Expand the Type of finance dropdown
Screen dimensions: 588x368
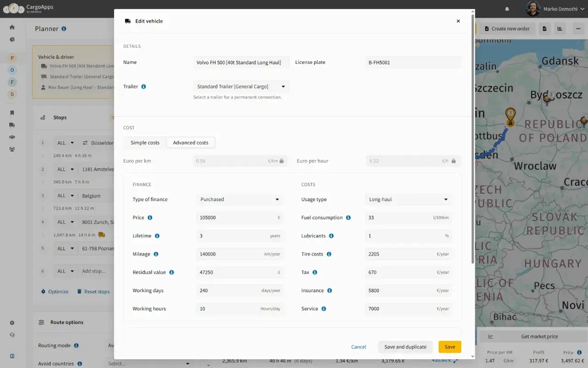pyautogui.click(x=240, y=200)
